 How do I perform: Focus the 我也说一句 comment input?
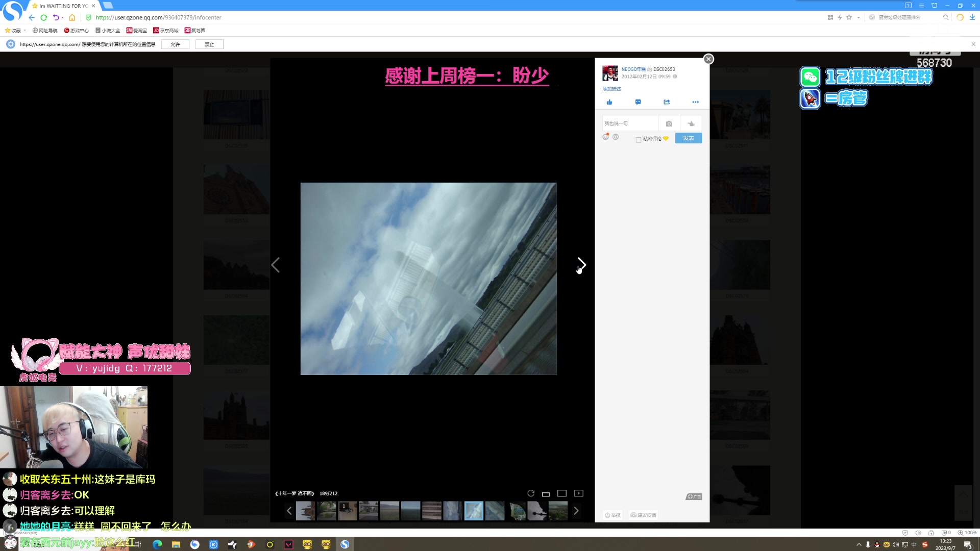(x=630, y=123)
